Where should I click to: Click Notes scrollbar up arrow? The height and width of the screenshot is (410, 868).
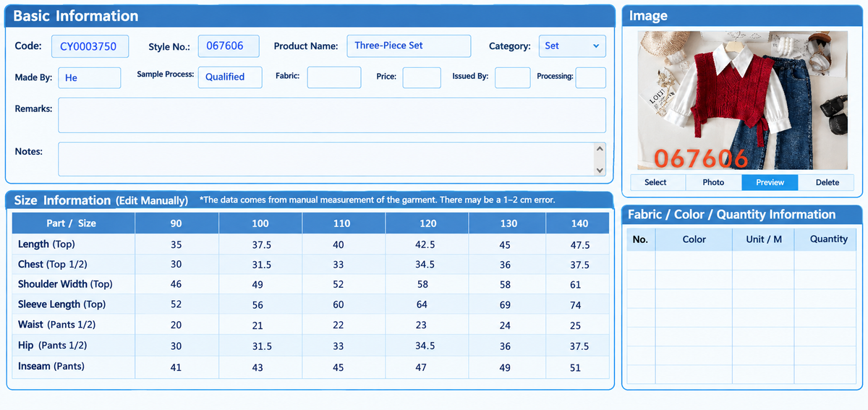tap(600, 148)
